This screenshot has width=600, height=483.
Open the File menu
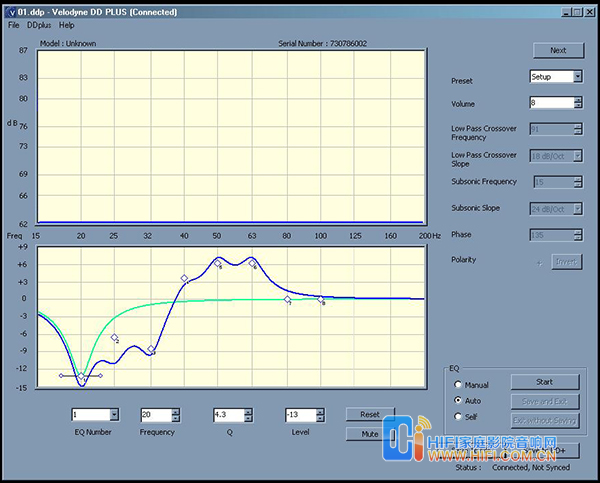click(14, 24)
